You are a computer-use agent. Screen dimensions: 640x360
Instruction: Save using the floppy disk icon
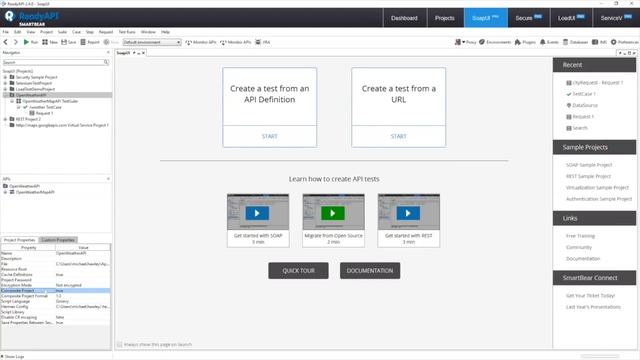coord(64,42)
